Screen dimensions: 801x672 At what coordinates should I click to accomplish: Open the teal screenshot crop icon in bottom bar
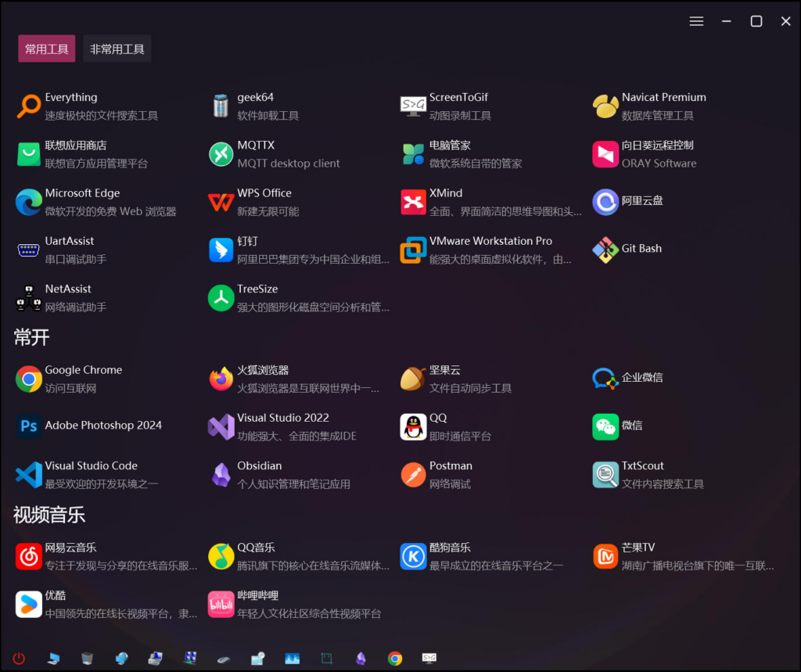coord(326,658)
